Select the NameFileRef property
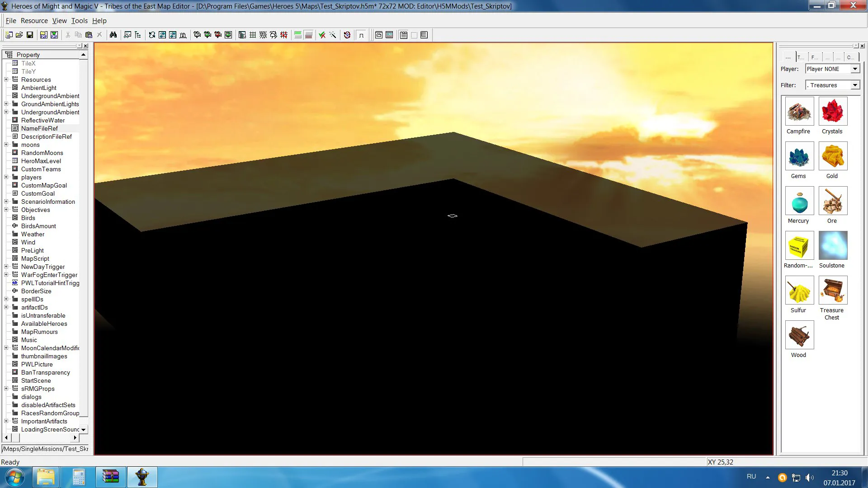This screenshot has width=868, height=488. click(39, 128)
